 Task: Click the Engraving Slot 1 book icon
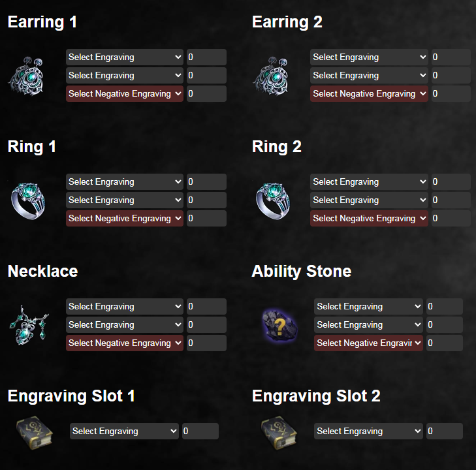35,432
